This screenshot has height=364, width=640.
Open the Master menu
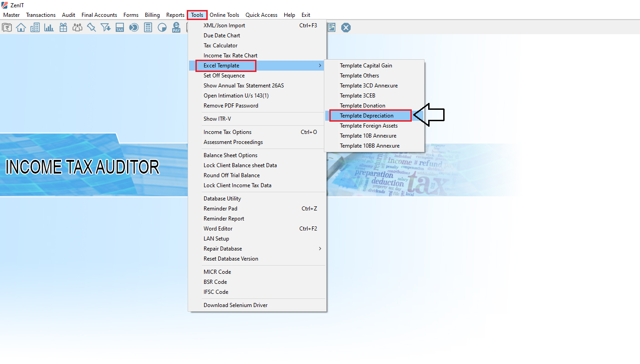(11, 15)
